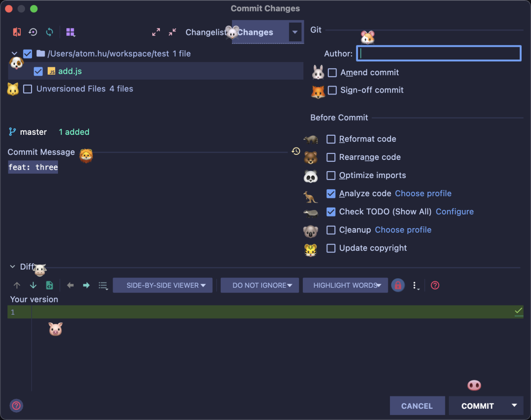
Task: Click the add.js file type icon
Action: [x=52, y=71]
